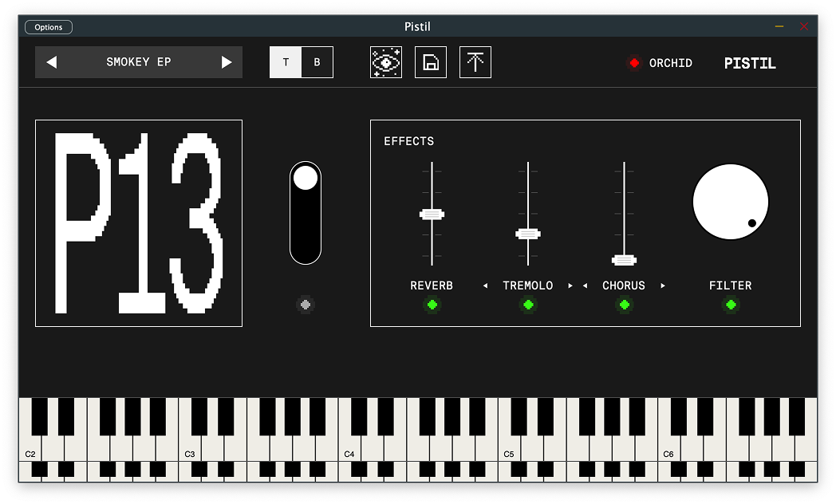Click the upload arrow icon

pyautogui.click(x=475, y=62)
